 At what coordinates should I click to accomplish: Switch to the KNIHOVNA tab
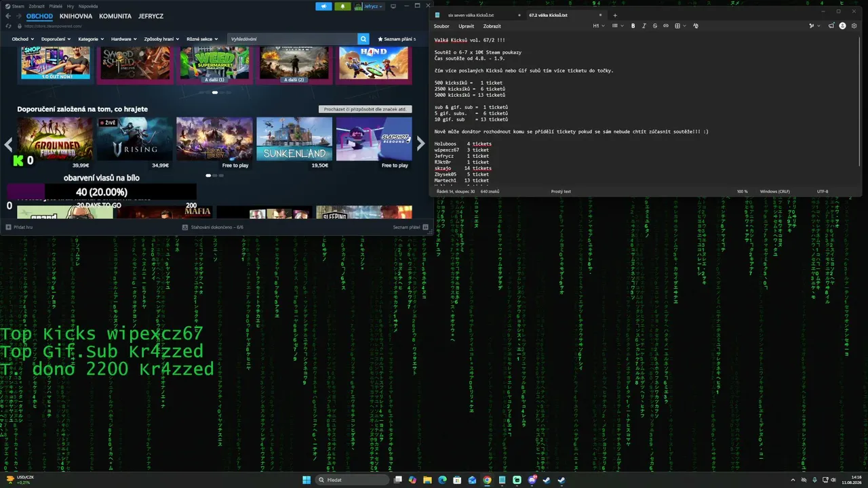point(76,16)
